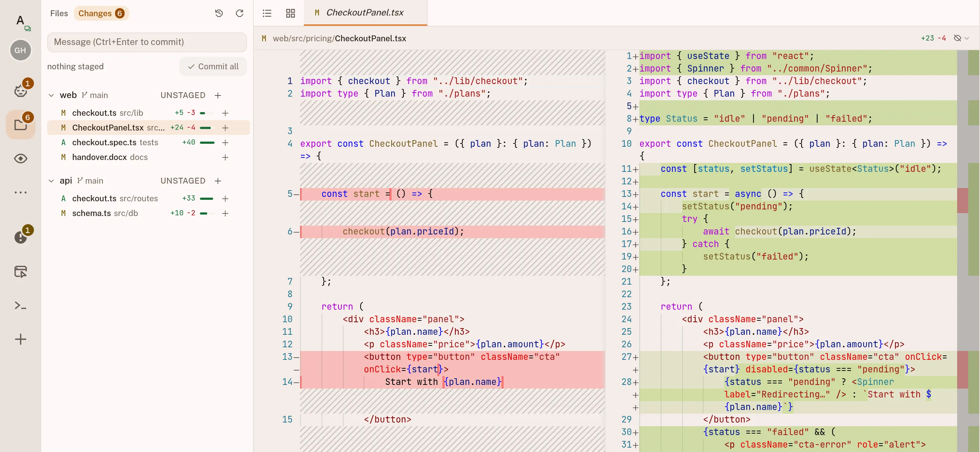Open the eye review icon in sidebar
This screenshot has width=980, height=452.
21,158
